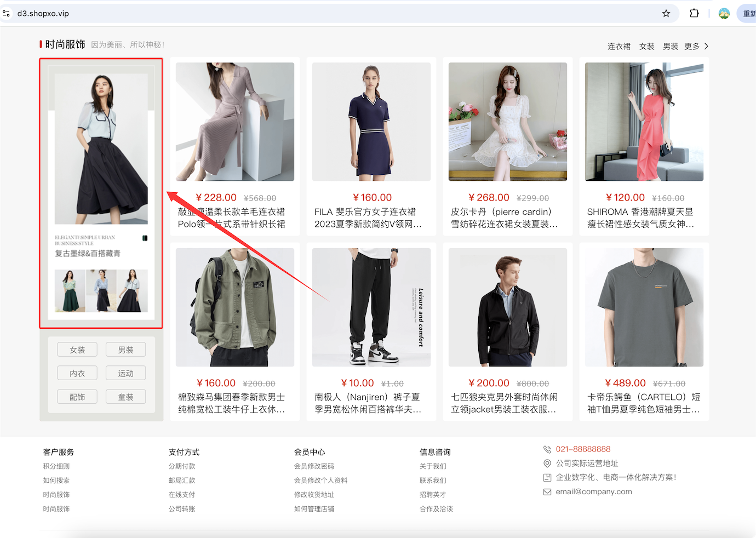Open the 会员修改密码 footer link
Image resolution: width=756 pixels, height=538 pixels.
(314, 466)
